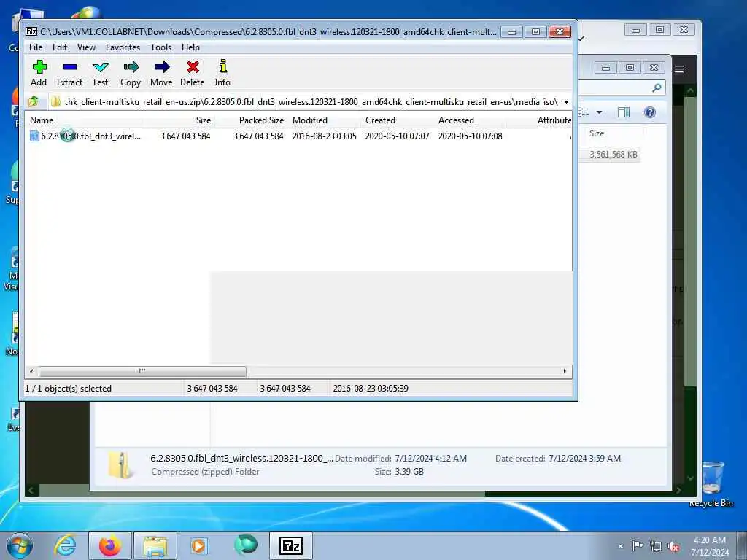Screen dimensions: 747x560
Task: Click the green globe taskbar icon
Action: [x=246, y=545]
